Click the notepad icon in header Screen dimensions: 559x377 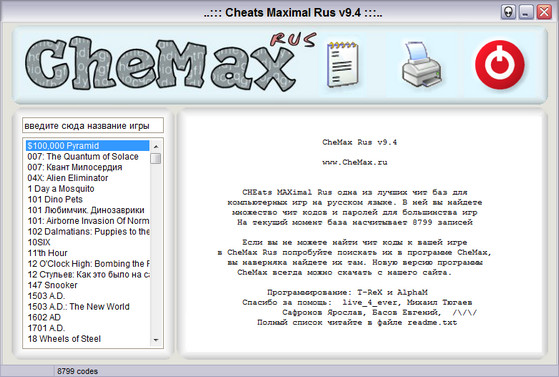coord(343,64)
